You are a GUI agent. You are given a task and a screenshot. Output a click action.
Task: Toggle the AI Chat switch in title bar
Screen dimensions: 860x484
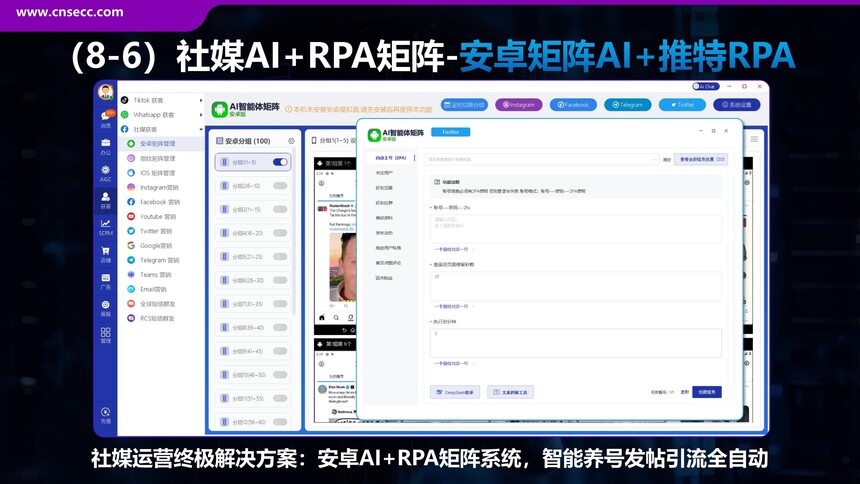(x=705, y=86)
